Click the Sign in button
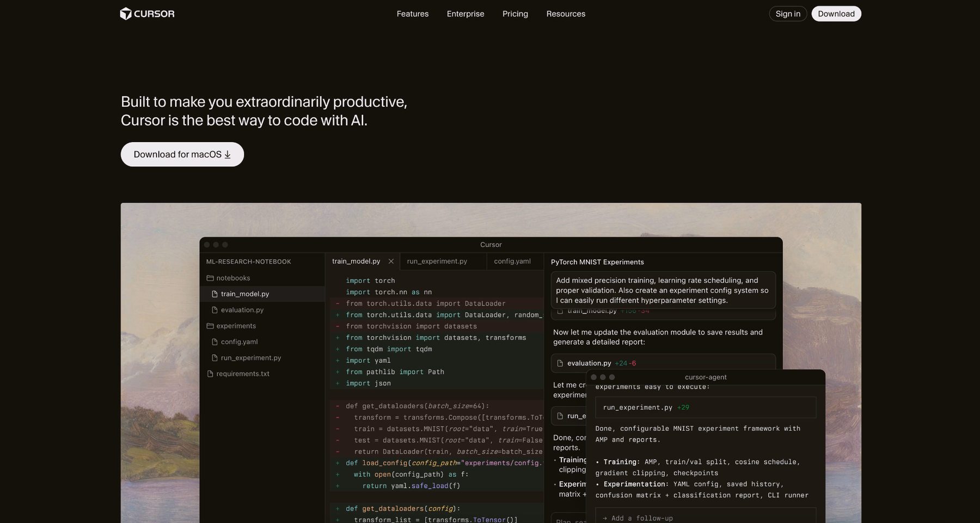Screen dimensions: 980x523 click(x=788, y=14)
